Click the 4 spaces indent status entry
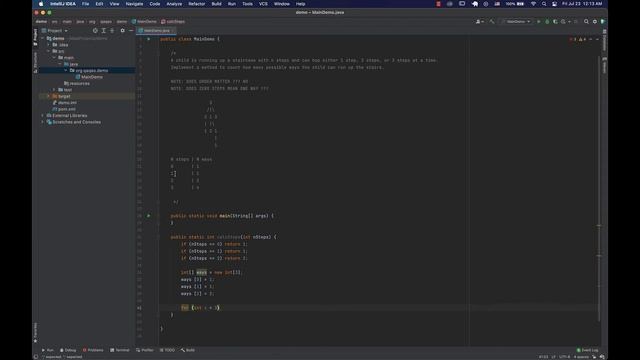The image size is (640, 360). [581, 357]
